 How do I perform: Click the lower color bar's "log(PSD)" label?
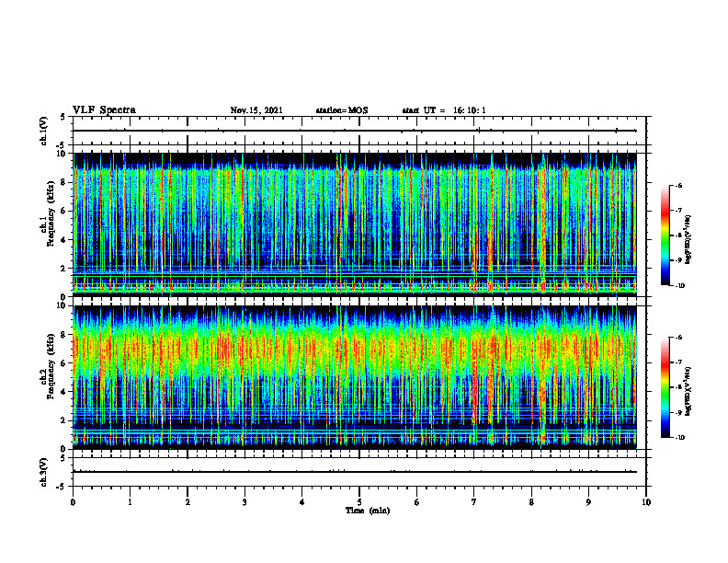pos(688,391)
